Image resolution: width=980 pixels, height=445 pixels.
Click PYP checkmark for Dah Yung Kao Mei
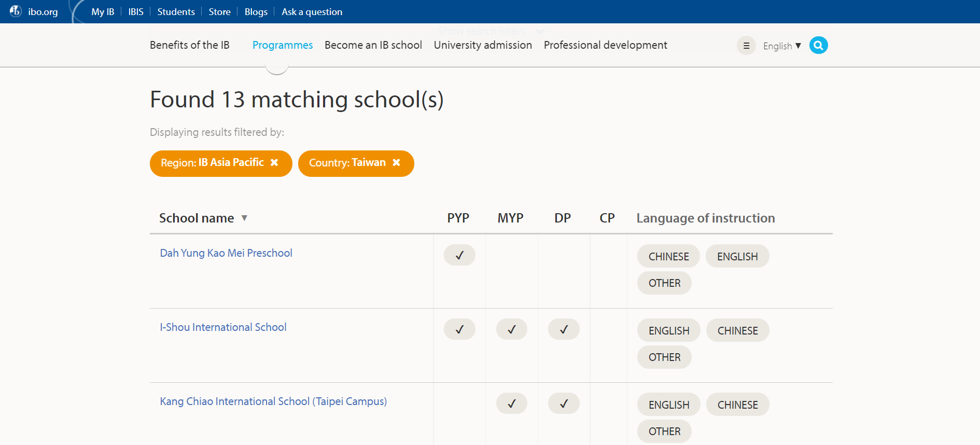click(x=459, y=255)
